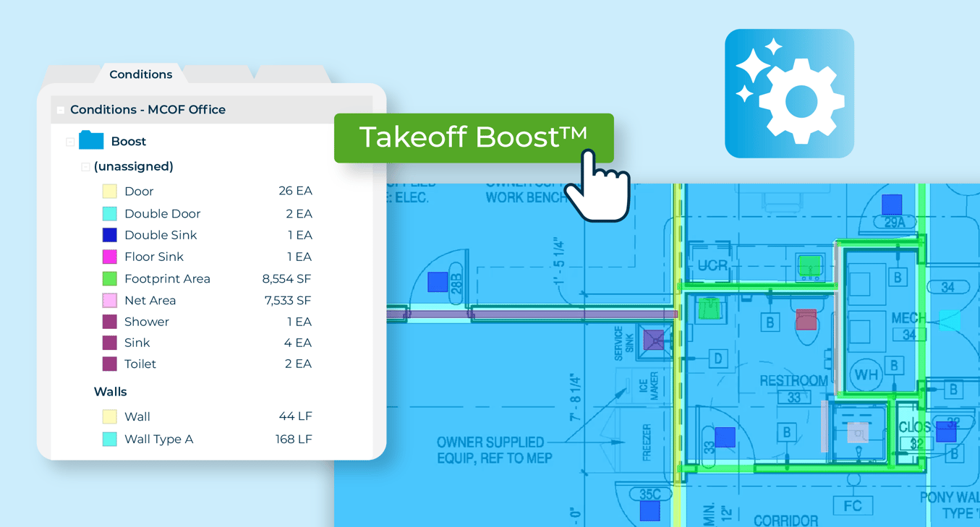Click the 168 LF quantity value

294,439
